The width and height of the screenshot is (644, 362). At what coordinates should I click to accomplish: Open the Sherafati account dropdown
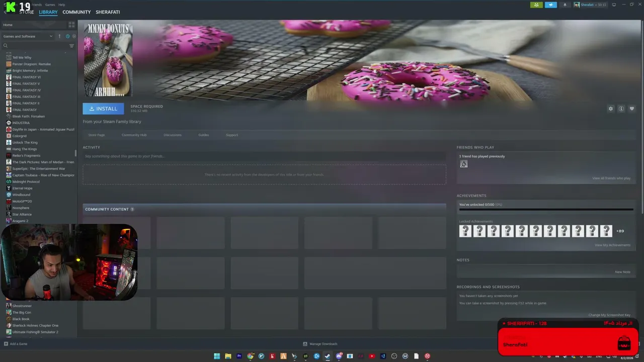tap(590, 5)
